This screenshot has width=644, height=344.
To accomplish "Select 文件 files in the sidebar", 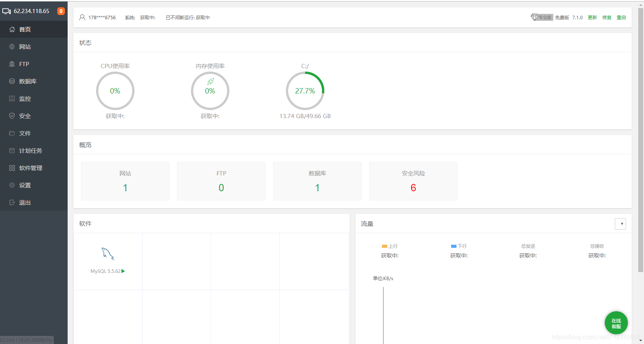I will point(34,133).
